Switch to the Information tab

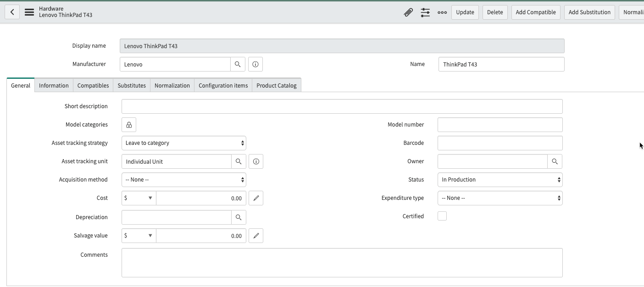(x=54, y=85)
